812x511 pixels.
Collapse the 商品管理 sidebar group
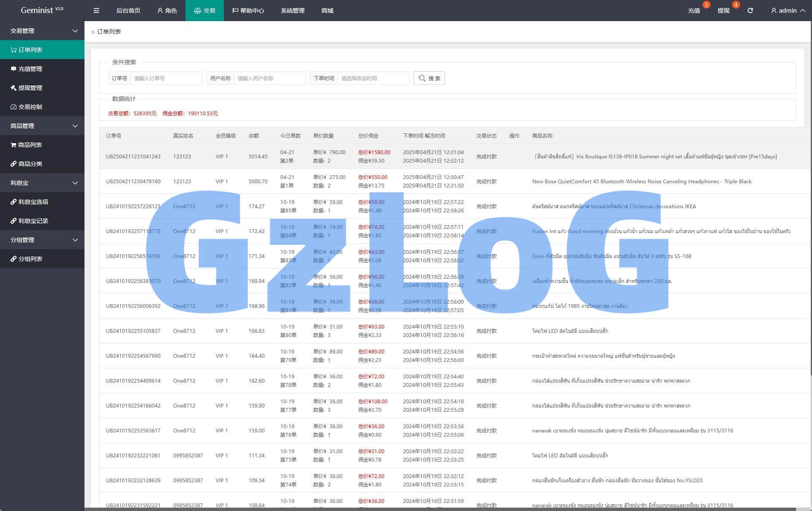(42, 126)
